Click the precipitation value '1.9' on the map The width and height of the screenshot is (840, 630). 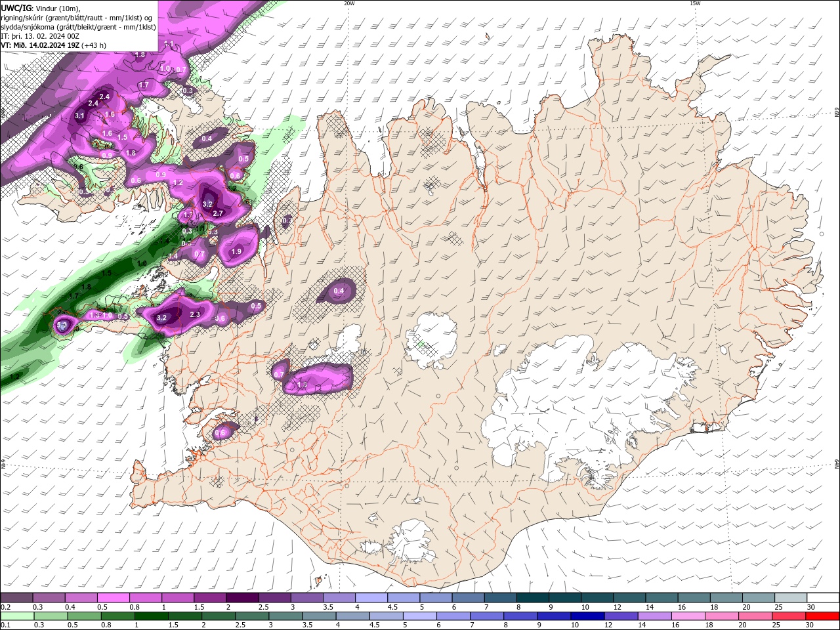236,251
